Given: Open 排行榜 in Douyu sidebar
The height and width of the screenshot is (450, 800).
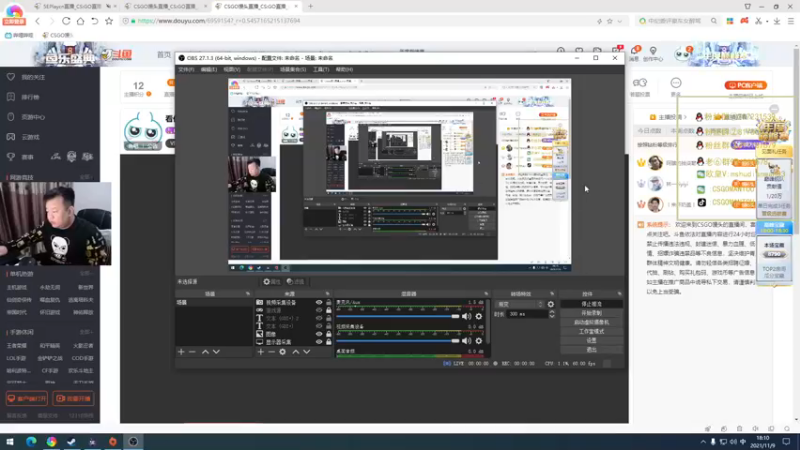Looking at the screenshot, I should (x=31, y=97).
